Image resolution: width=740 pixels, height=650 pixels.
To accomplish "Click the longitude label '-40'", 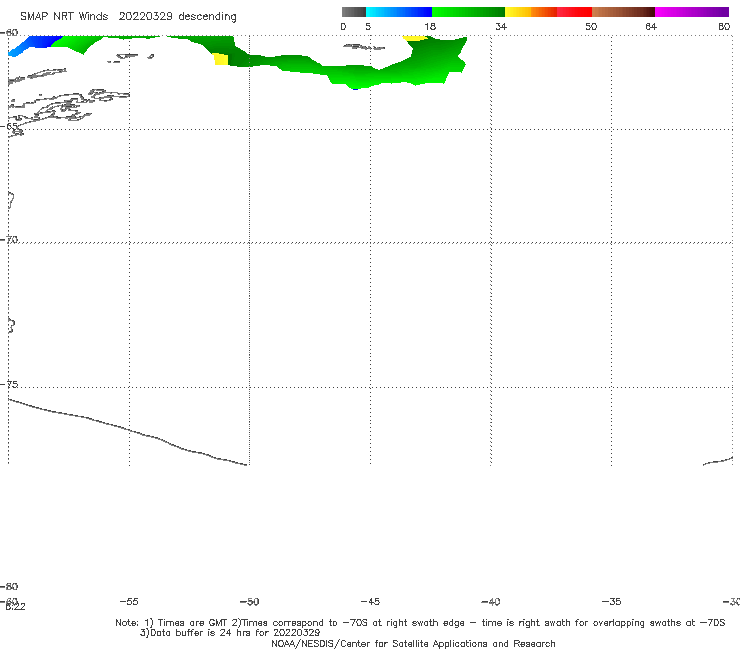I will [x=491, y=601].
